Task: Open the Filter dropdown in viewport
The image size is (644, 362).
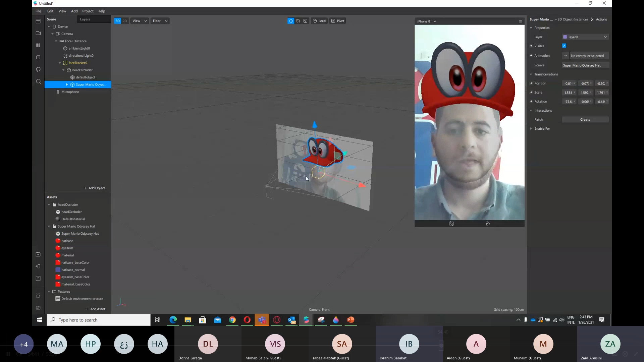Action: 160,21
